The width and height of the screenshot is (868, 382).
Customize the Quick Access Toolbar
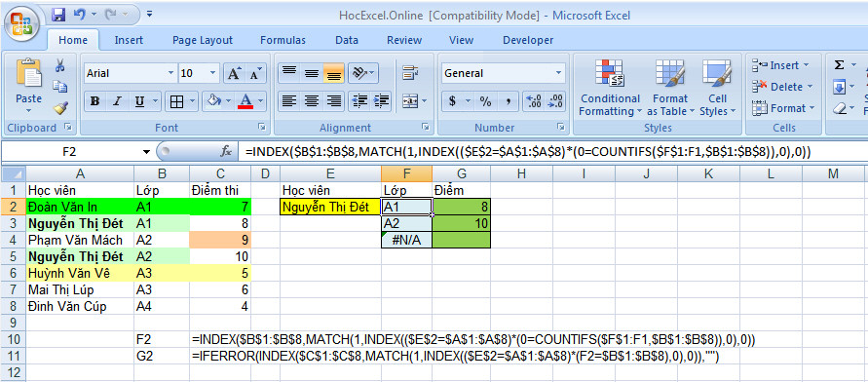150,15
